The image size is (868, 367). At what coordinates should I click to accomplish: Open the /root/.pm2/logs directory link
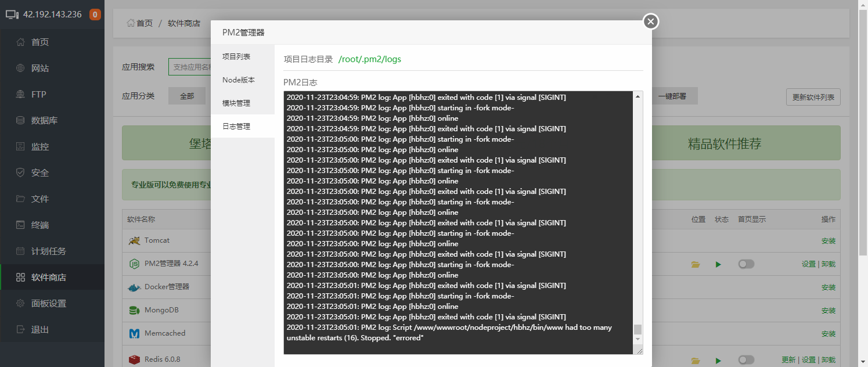coord(370,59)
